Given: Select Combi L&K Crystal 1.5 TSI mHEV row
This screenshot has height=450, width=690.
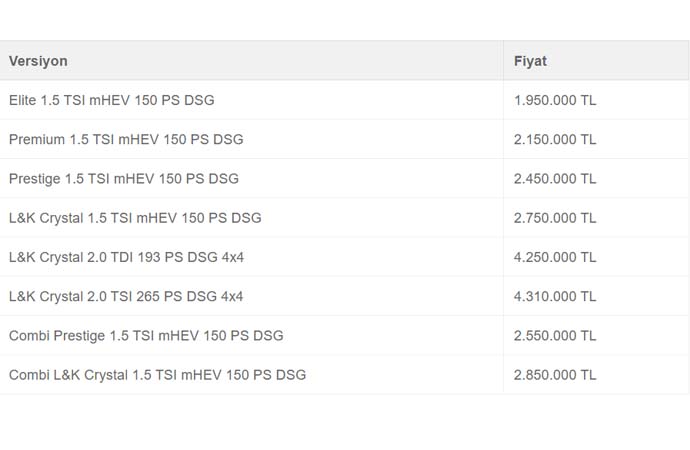Looking at the screenshot, I should [x=344, y=375].
